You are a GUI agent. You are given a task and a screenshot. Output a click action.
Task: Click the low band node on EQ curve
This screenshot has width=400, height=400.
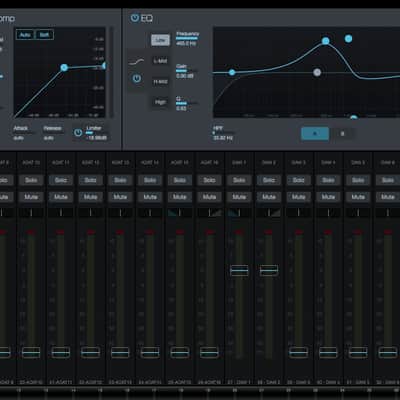(232, 72)
